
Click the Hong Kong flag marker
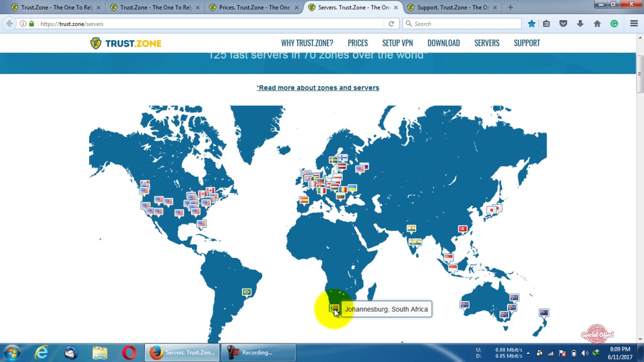462,229
